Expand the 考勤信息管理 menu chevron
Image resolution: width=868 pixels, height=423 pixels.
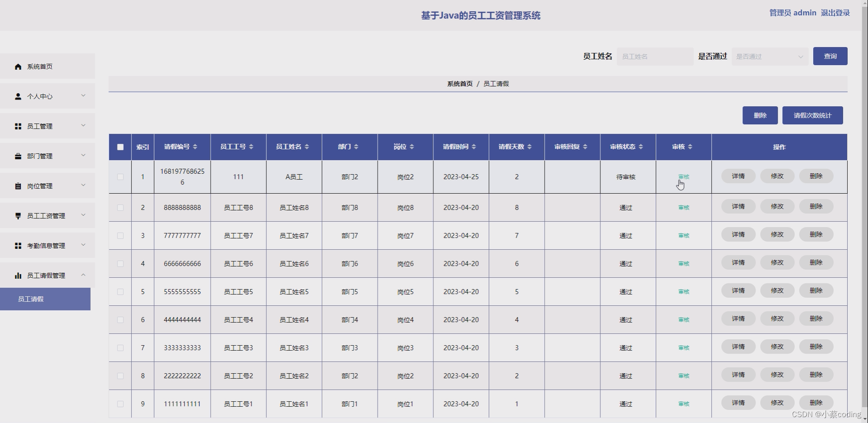click(x=83, y=245)
